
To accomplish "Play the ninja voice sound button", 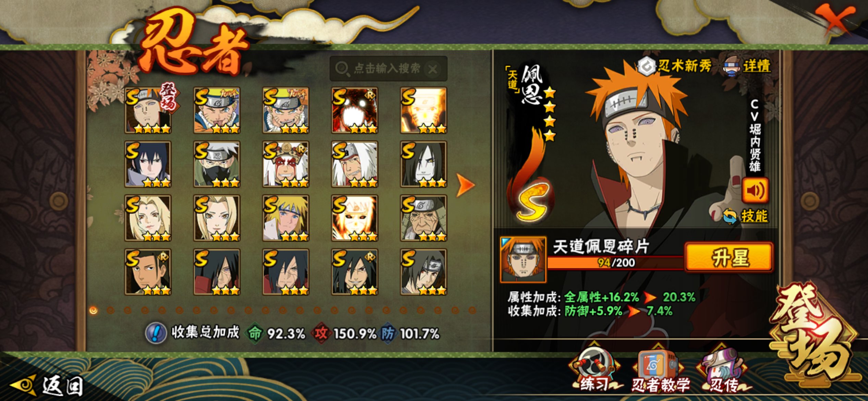I will pyautogui.click(x=755, y=190).
